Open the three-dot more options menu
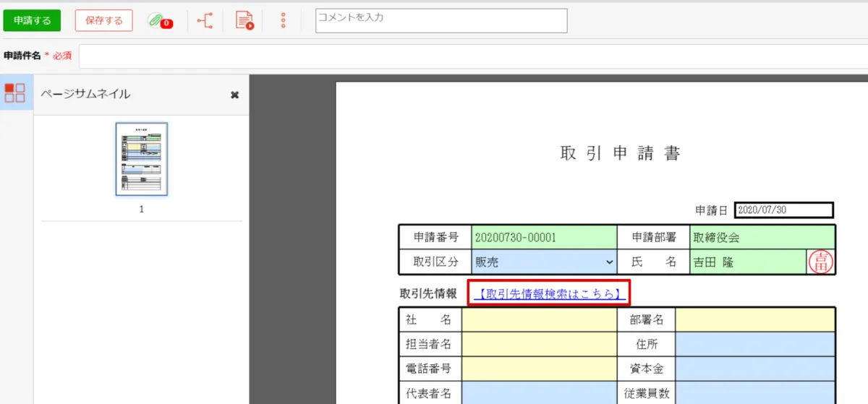Viewport: 868px width, 404px height. pyautogui.click(x=283, y=21)
